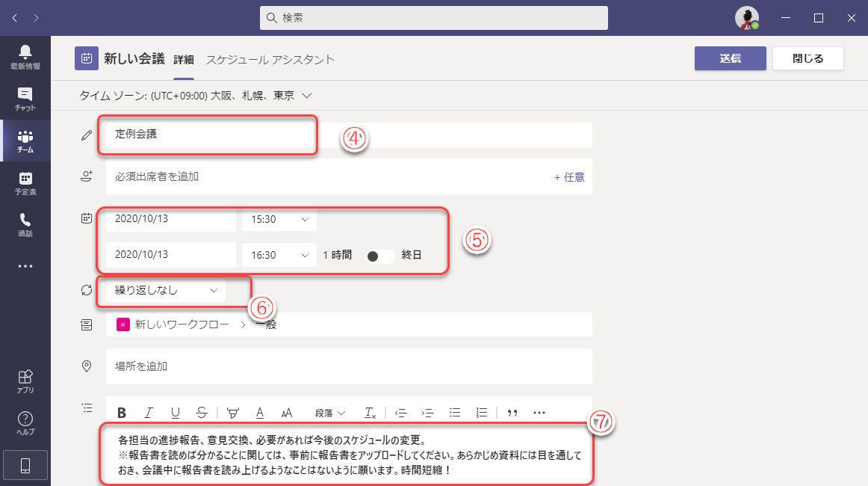Clear all text formatting
This screenshot has width=868, height=486.
tap(370, 413)
